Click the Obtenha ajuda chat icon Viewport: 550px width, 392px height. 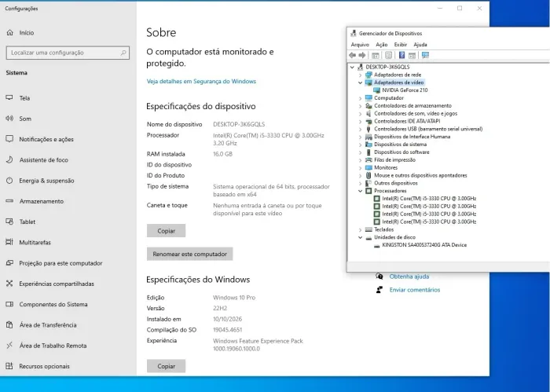point(379,277)
